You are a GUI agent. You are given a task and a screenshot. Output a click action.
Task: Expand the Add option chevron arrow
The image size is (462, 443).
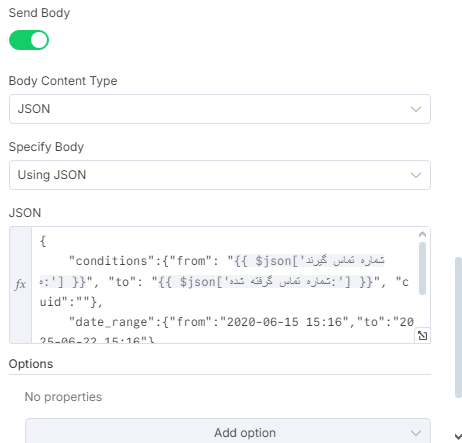pos(416,433)
